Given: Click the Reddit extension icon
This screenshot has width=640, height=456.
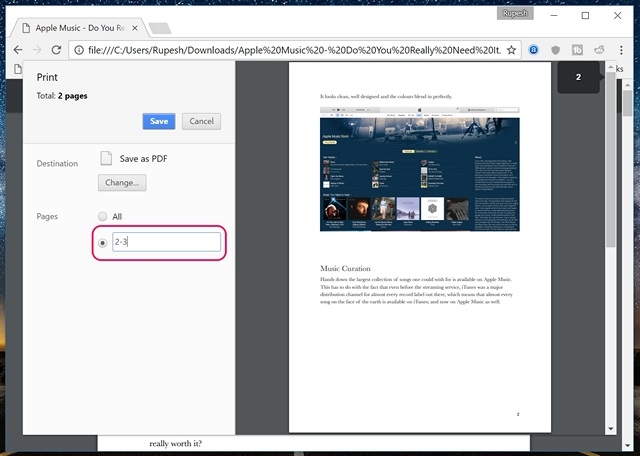Looking at the screenshot, I should [599, 49].
